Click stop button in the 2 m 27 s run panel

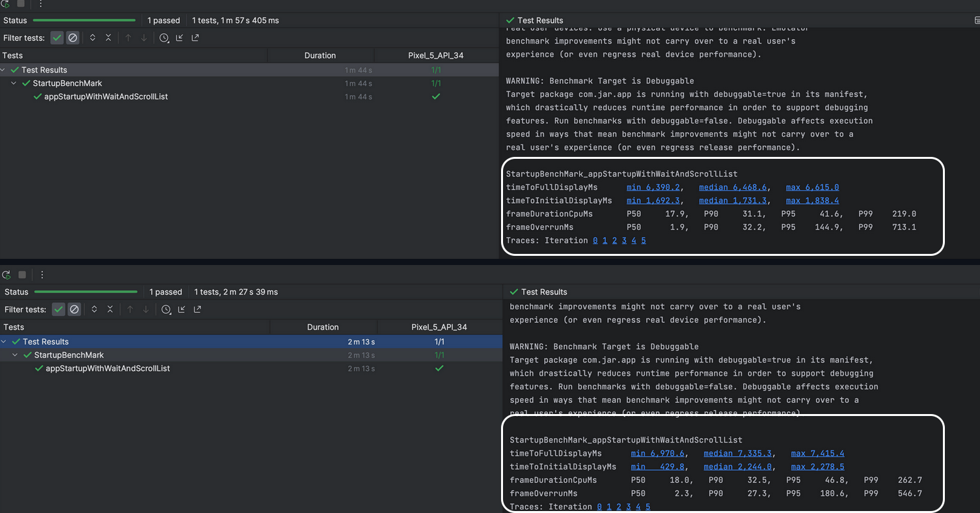pyautogui.click(x=22, y=275)
